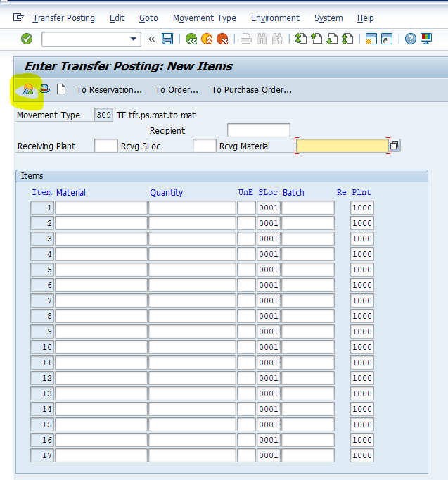Image resolution: width=448 pixels, height=480 pixels.
Task: Open the Rcvg Material search help button
Action: 395,146
